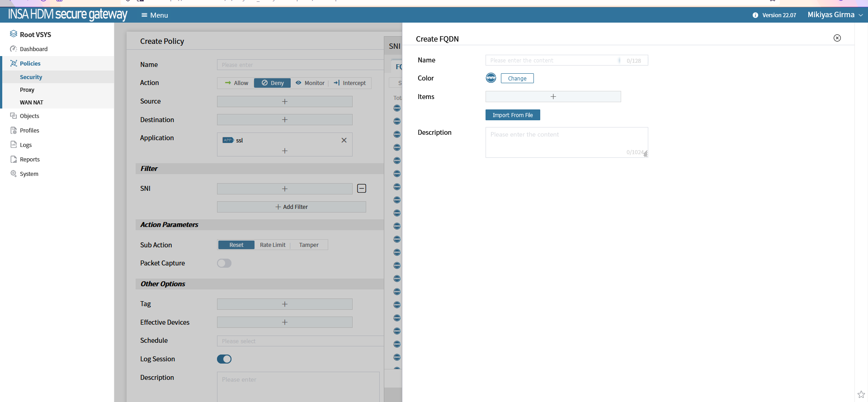Open the Schedule select dropdown
Image resolution: width=868 pixels, height=402 pixels.
[298, 341]
